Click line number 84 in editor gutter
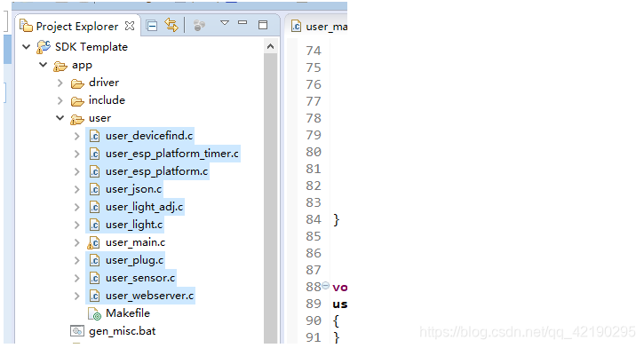Screen dimensions: 644x348 (x=314, y=219)
